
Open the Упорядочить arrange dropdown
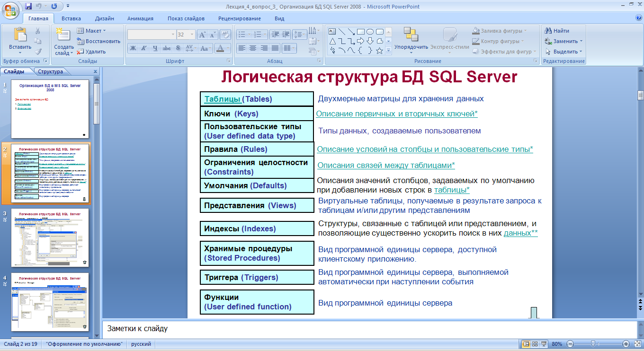(x=411, y=40)
